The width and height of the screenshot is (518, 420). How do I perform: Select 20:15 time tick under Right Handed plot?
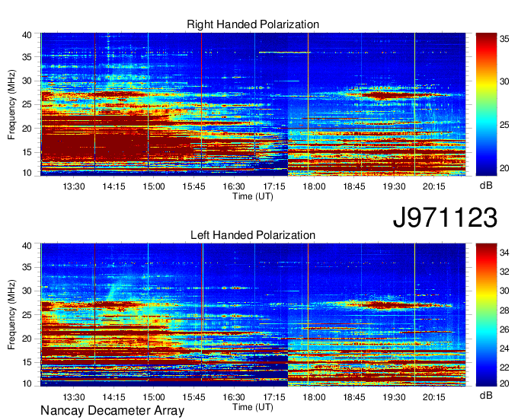(x=434, y=186)
